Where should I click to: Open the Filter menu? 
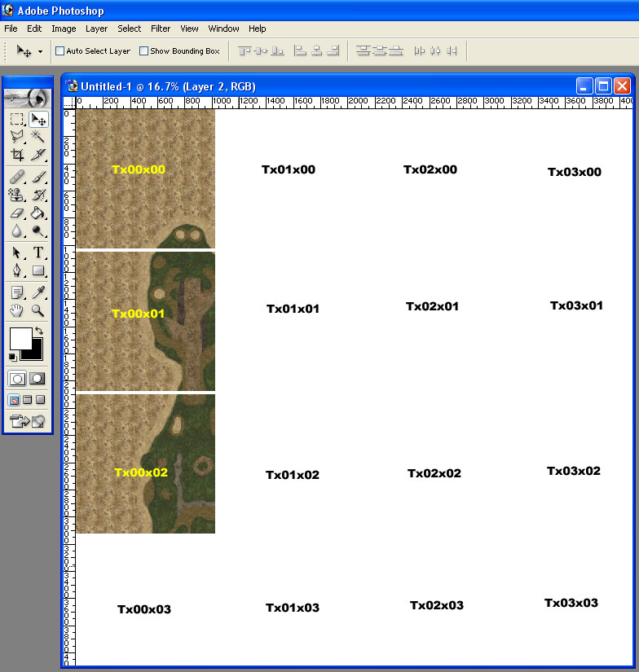pos(161,29)
